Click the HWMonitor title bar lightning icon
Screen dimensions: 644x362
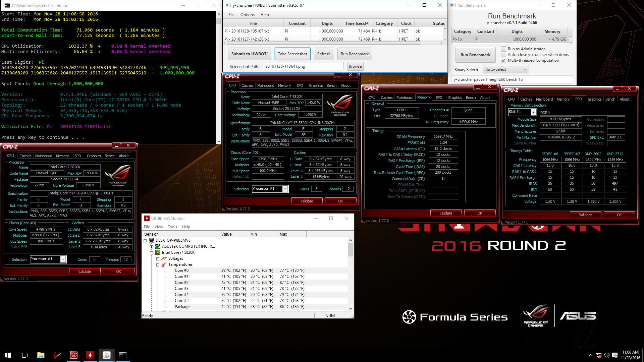[x=147, y=218]
